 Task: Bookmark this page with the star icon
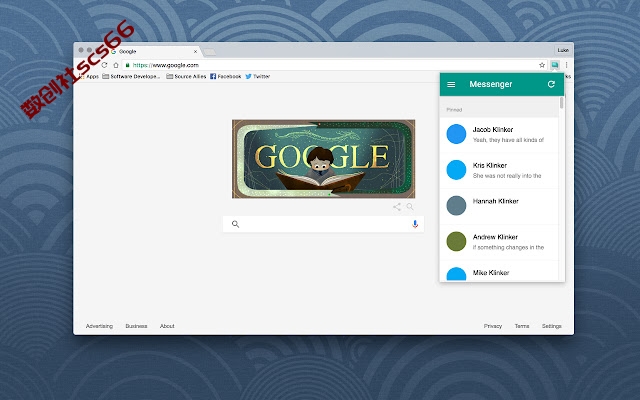(x=542, y=65)
